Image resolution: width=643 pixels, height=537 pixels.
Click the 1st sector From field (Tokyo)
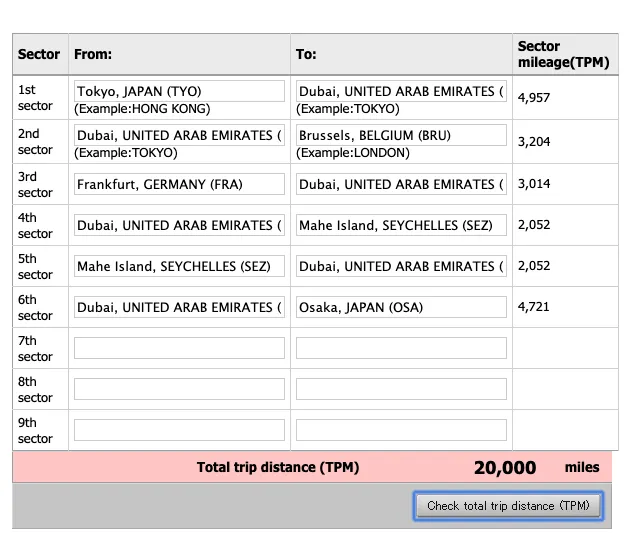click(x=179, y=91)
